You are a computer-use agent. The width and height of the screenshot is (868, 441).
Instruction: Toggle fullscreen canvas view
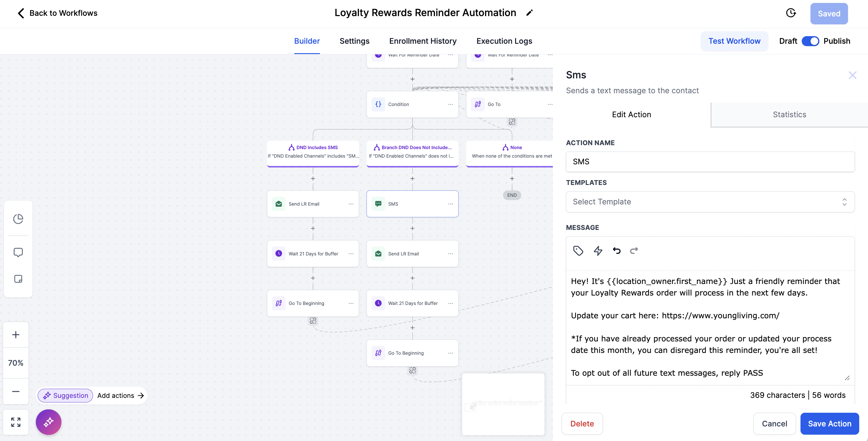pos(16,422)
